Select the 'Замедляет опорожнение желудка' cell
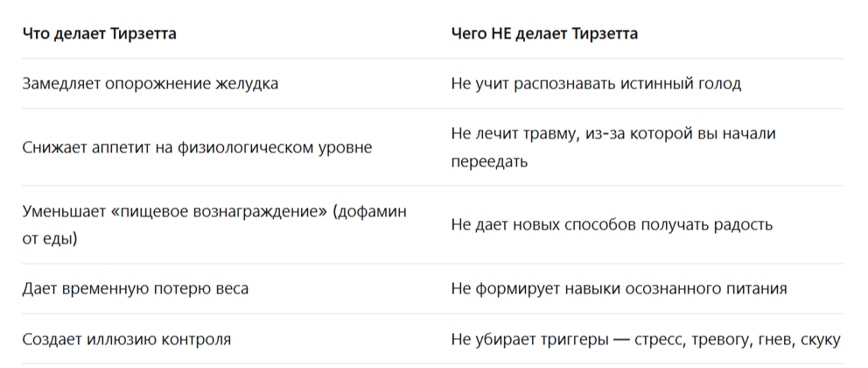The height and width of the screenshot is (368, 868). point(150,84)
